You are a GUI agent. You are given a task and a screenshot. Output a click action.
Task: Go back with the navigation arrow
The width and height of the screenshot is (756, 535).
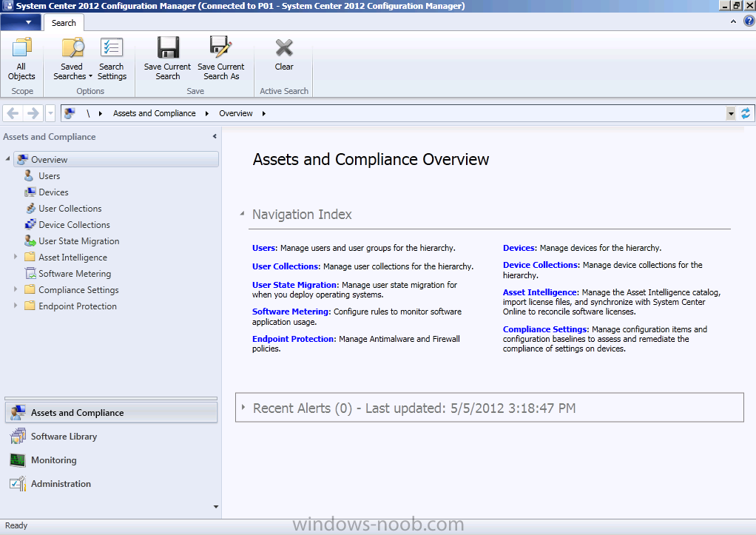pos(13,113)
